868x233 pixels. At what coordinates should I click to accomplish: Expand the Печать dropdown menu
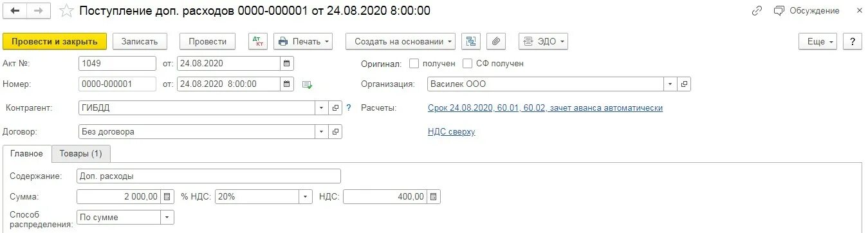[303, 41]
